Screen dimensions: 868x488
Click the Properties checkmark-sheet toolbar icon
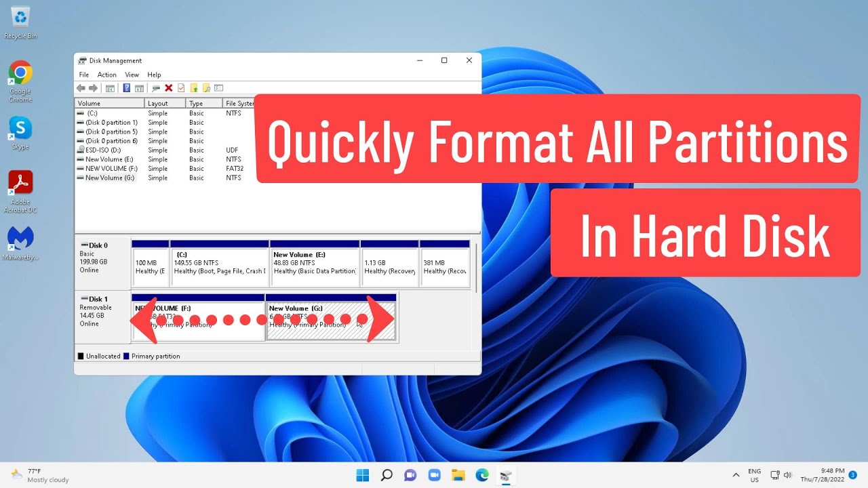[x=181, y=88]
